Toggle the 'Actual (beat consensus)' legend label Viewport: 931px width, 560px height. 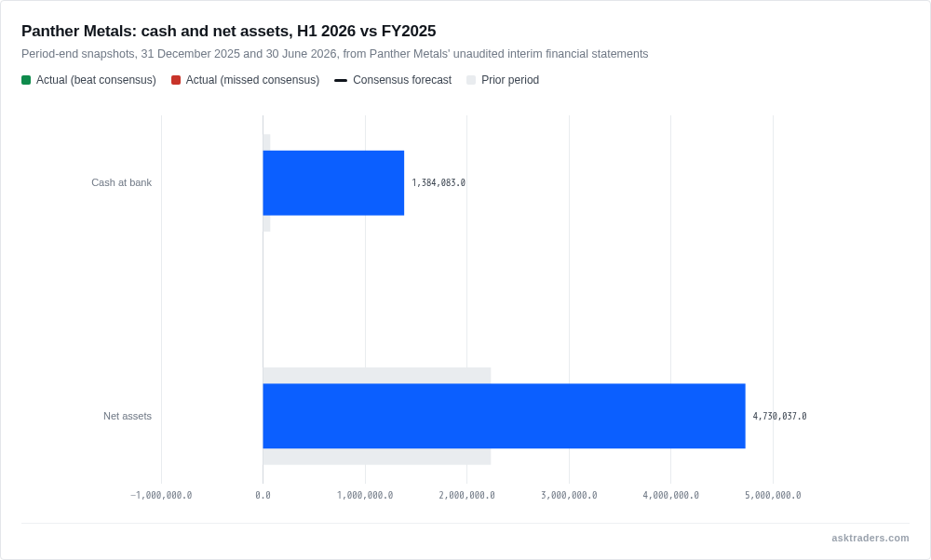[x=96, y=80]
